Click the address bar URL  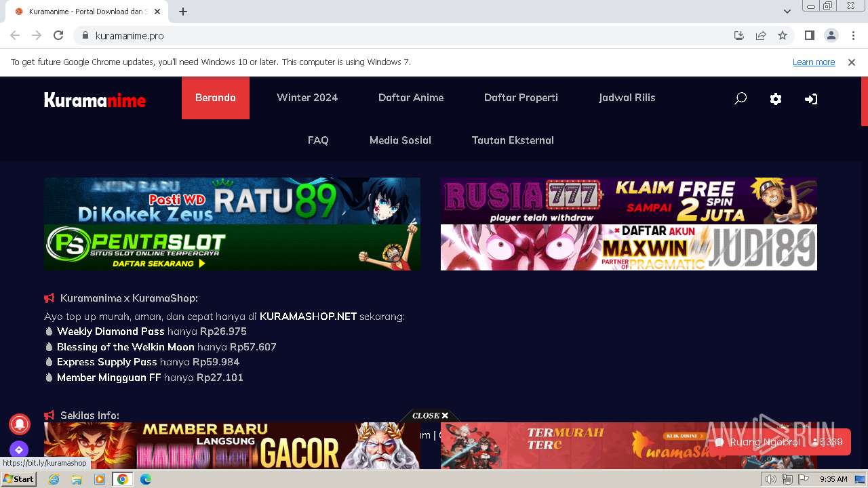coord(130,36)
